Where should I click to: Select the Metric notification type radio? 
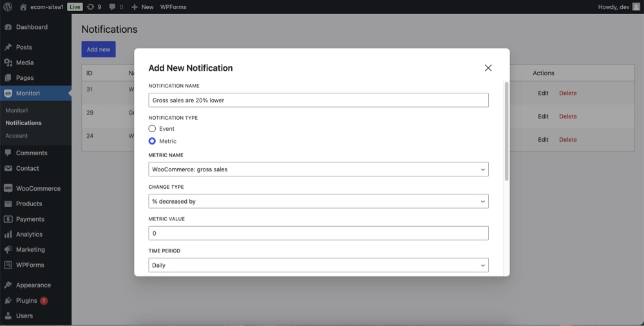[152, 141]
